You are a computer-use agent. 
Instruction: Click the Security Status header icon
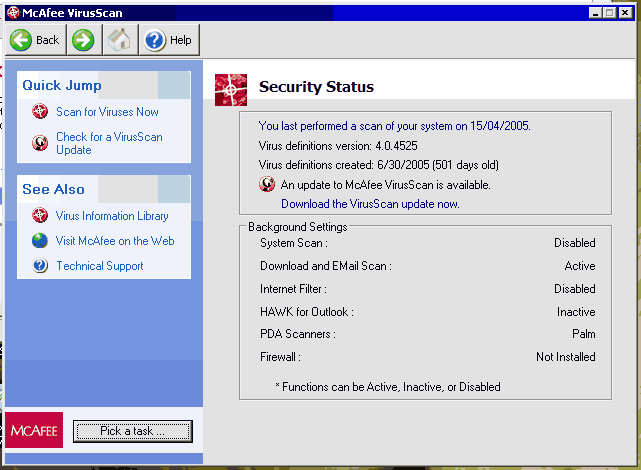tap(231, 87)
